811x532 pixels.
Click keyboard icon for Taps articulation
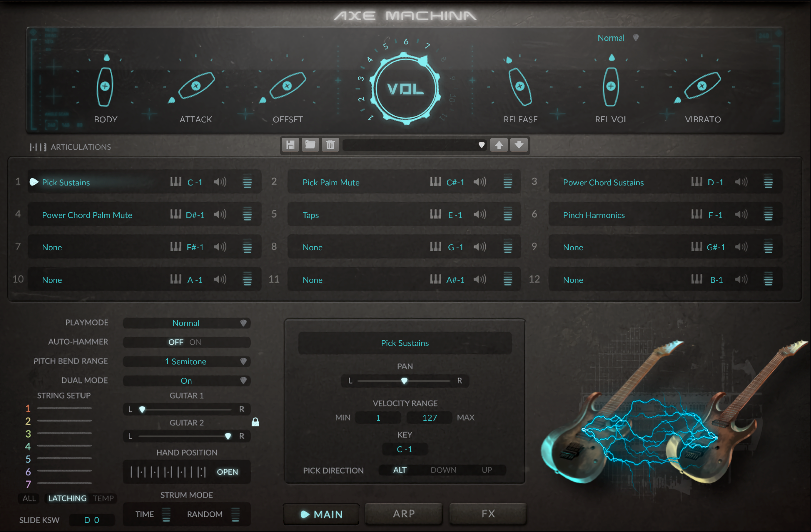point(435,214)
